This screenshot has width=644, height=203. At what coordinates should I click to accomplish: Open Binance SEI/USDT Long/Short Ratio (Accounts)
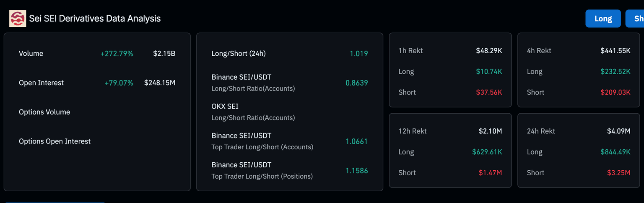[x=253, y=83]
